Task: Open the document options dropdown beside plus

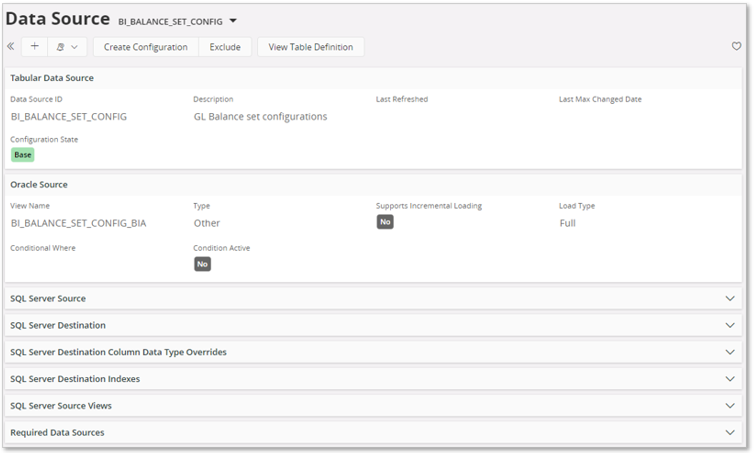Action: coord(67,47)
